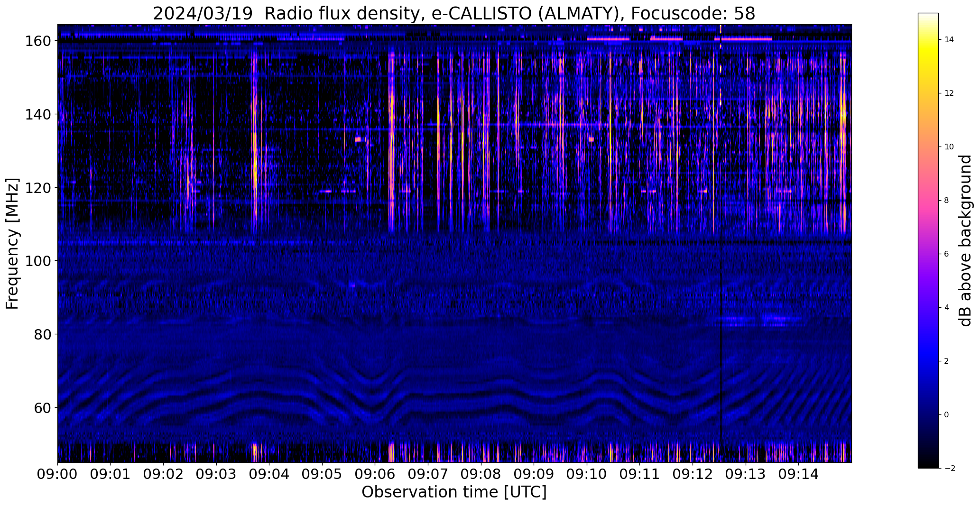
Task: Click the plot title mentioning e-CALLISTO (ALMATY)
Action: pos(454,14)
